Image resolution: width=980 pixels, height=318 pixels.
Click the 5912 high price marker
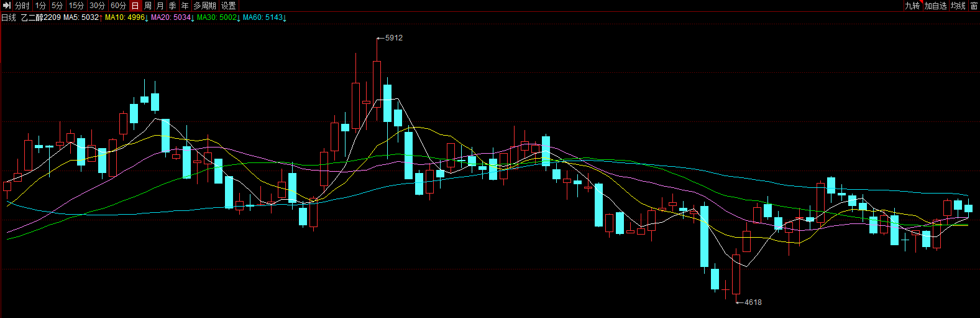tap(394, 38)
